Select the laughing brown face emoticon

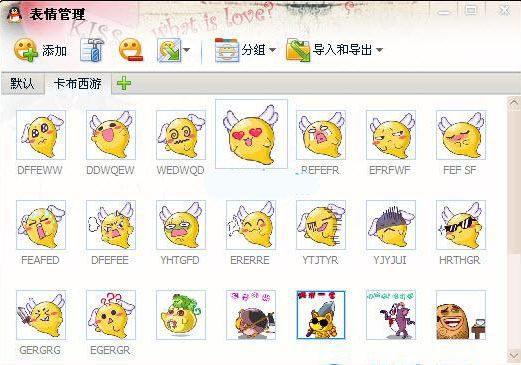[x=461, y=315]
